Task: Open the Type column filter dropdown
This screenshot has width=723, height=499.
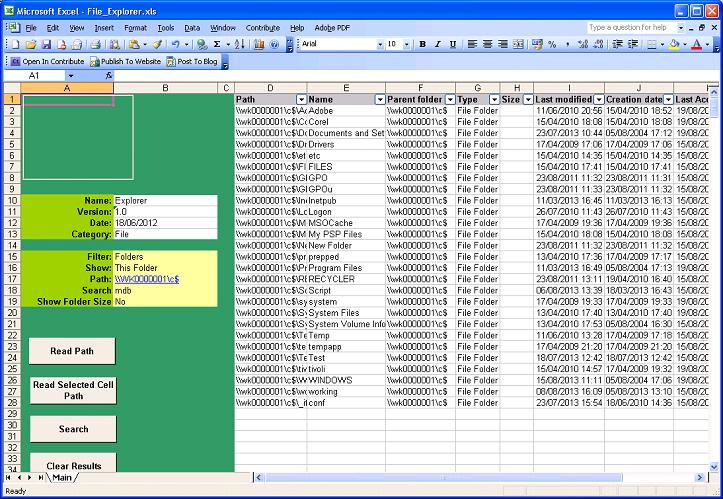Action: point(491,100)
